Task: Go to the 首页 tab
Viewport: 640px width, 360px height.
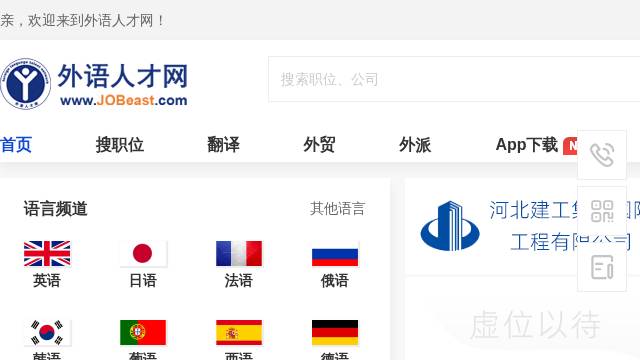Action: tap(16, 144)
